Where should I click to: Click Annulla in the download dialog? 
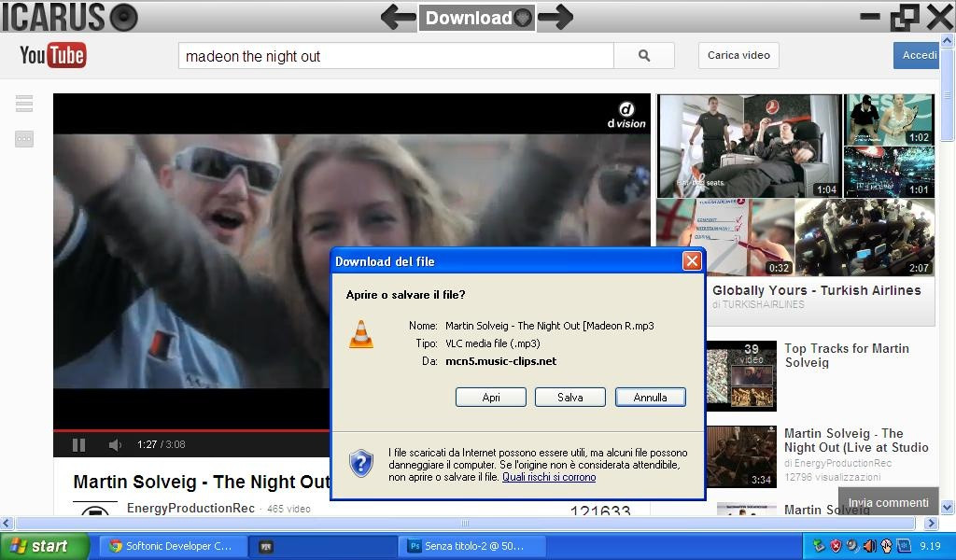point(651,398)
